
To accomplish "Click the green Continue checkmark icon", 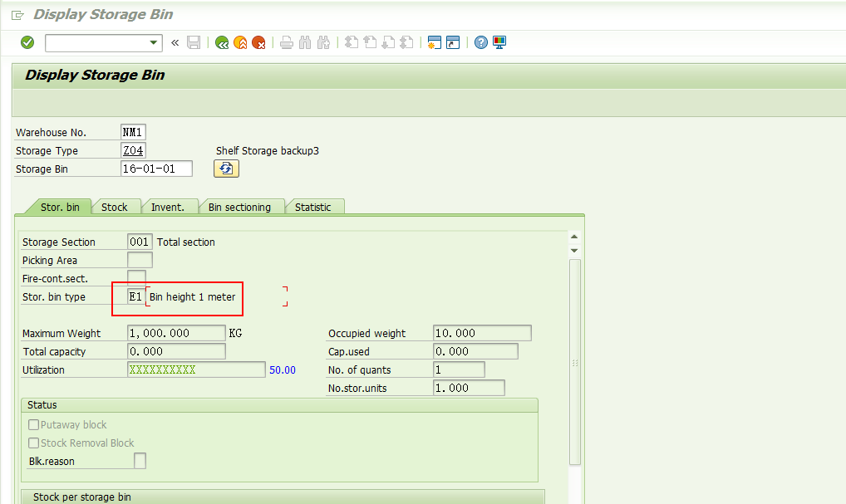I will (26, 42).
